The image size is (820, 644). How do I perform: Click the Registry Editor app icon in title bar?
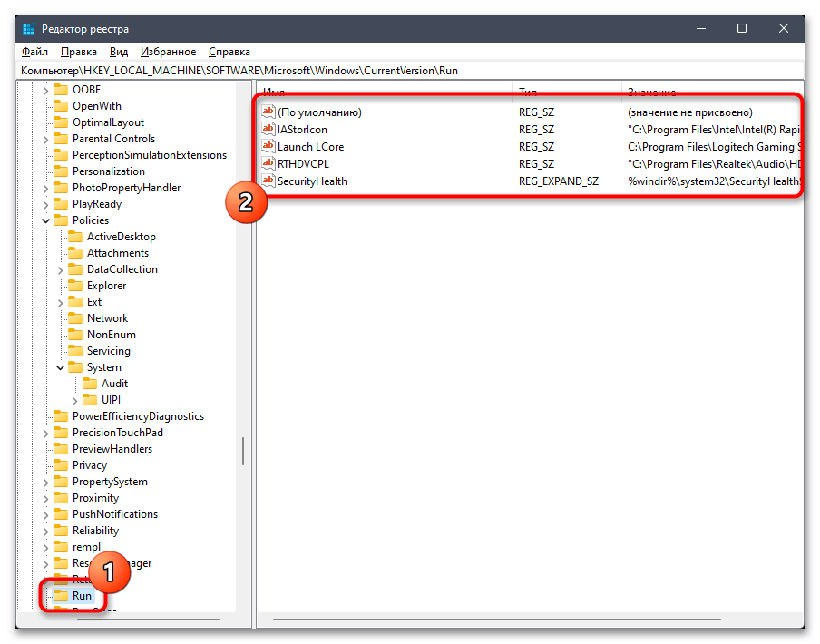point(29,29)
